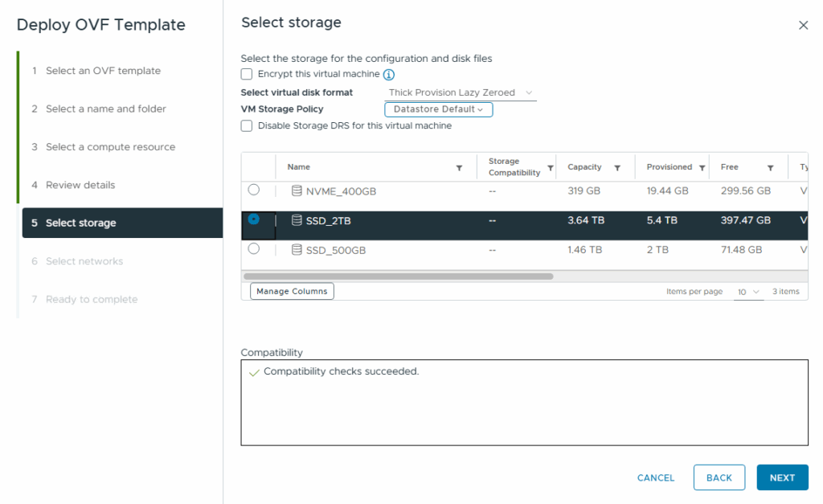The width and height of the screenshot is (823, 504).
Task: Click the horizontal scrollbar under datastore table
Action: pyautogui.click(x=398, y=277)
